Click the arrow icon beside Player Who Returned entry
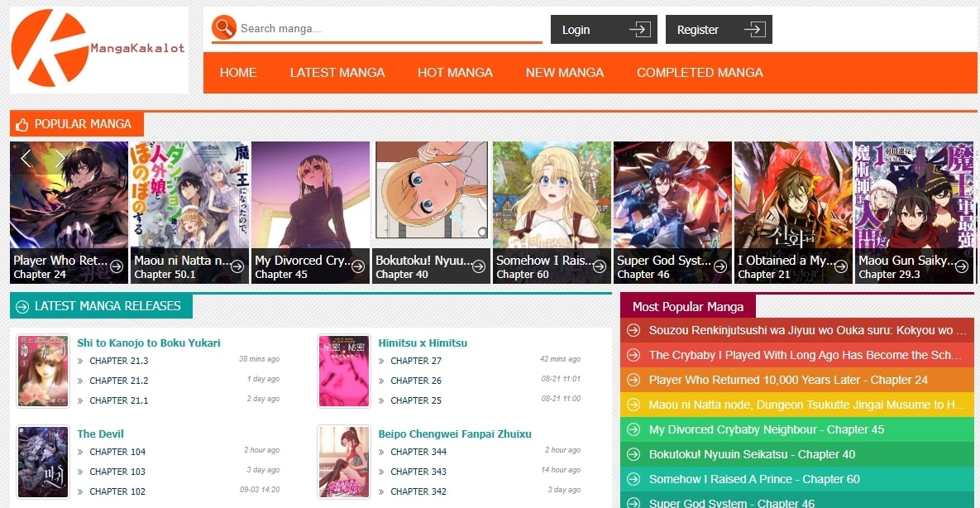Viewport: 980px width, 508px height. click(x=633, y=380)
